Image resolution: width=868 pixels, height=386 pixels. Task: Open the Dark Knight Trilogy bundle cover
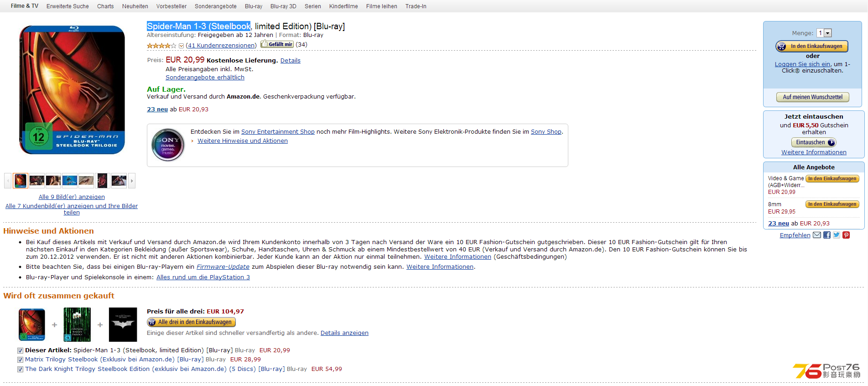(x=123, y=324)
